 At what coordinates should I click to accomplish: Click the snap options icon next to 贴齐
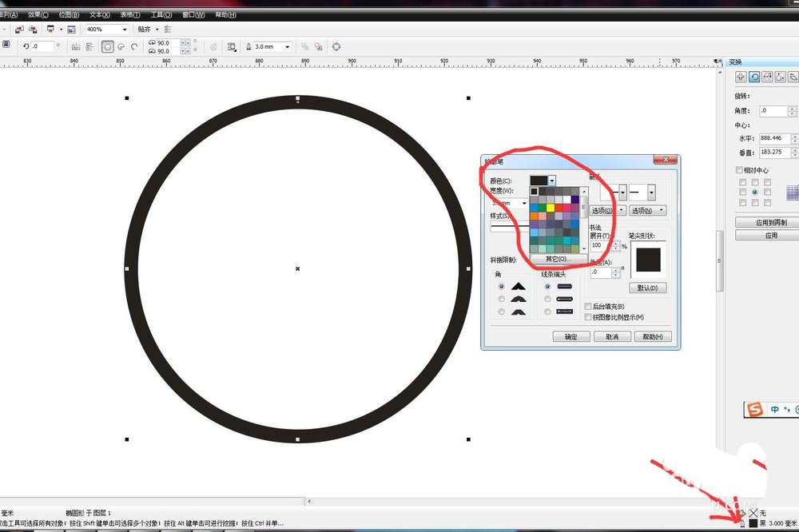(x=168, y=30)
